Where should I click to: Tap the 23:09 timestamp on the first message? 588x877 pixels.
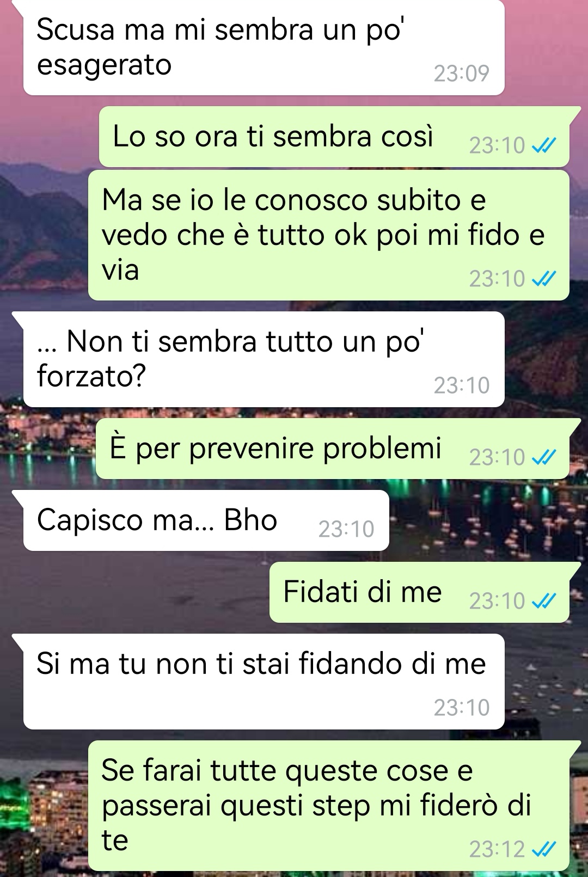coord(462,73)
